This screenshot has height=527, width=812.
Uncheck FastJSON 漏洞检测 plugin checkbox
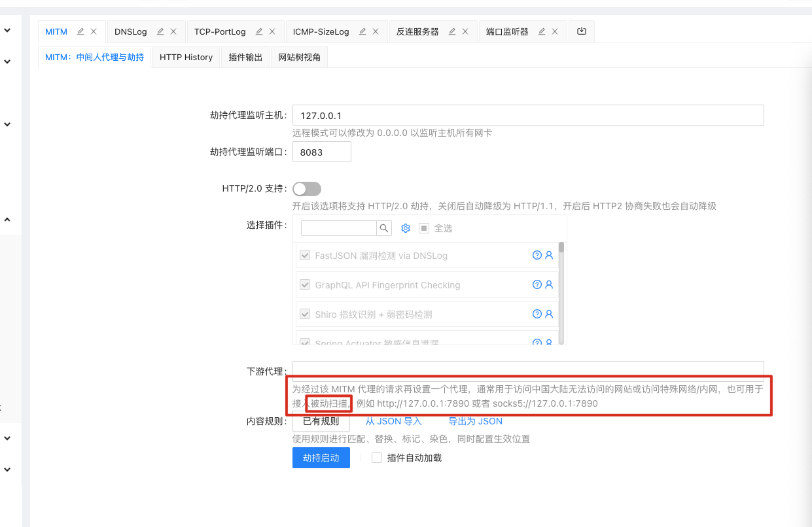click(305, 256)
